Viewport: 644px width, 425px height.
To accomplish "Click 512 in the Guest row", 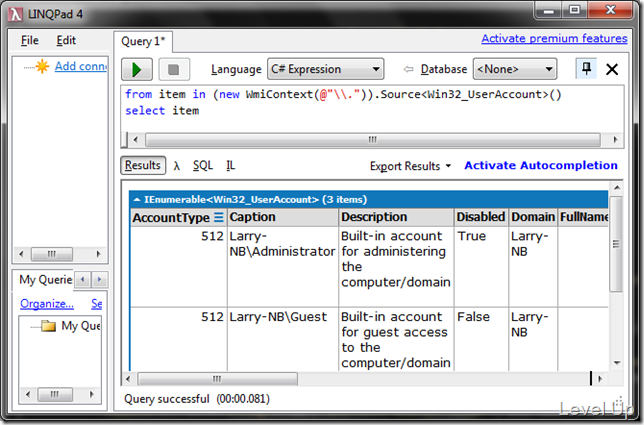I will coord(212,317).
